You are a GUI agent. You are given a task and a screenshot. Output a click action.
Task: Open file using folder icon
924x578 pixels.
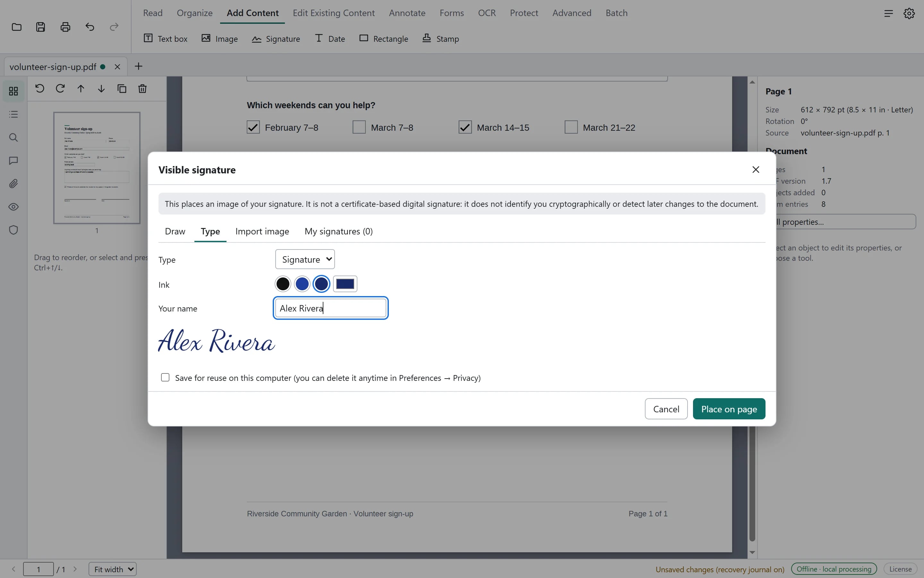[16, 27]
